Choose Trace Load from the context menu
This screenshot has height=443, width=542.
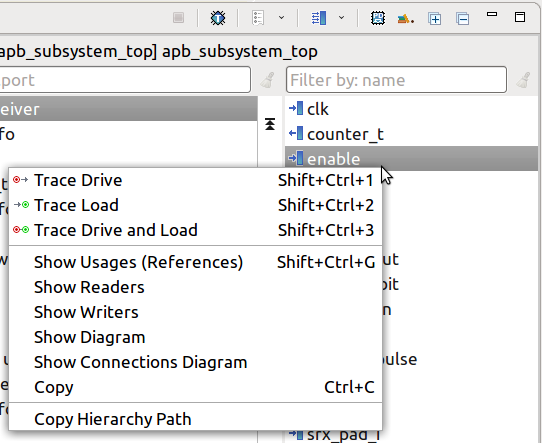[x=195, y=205]
